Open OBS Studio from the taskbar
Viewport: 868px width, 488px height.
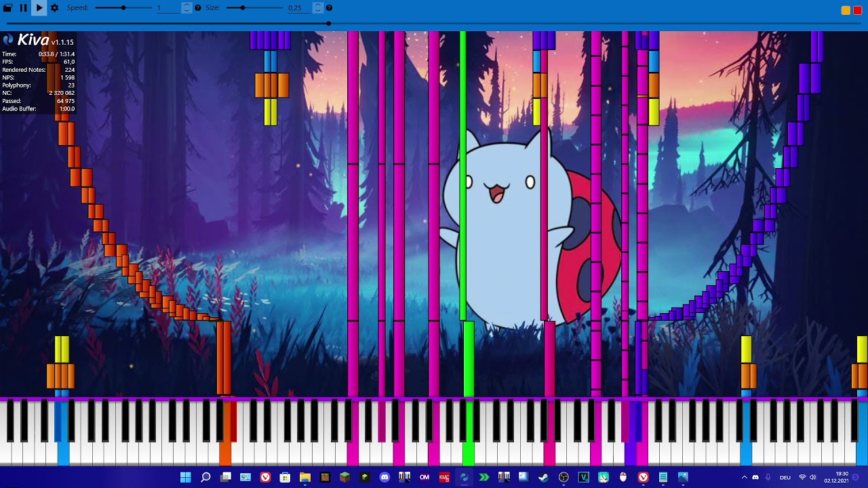[x=564, y=477]
